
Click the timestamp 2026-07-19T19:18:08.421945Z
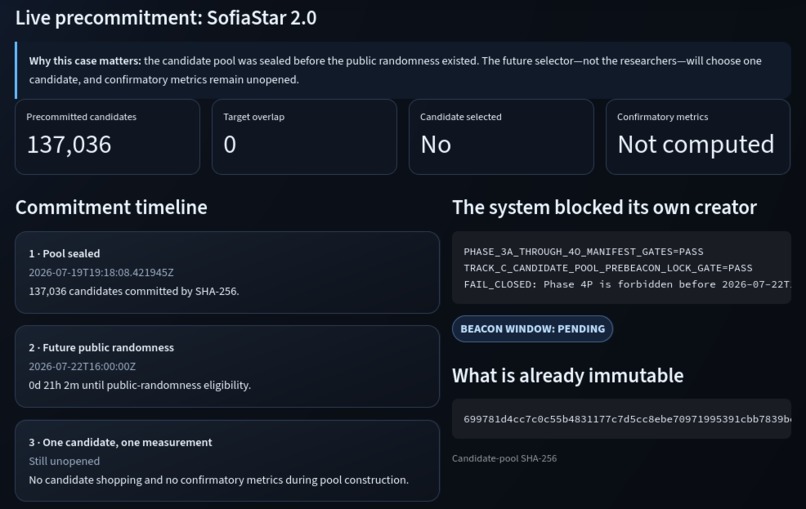pos(101,272)
